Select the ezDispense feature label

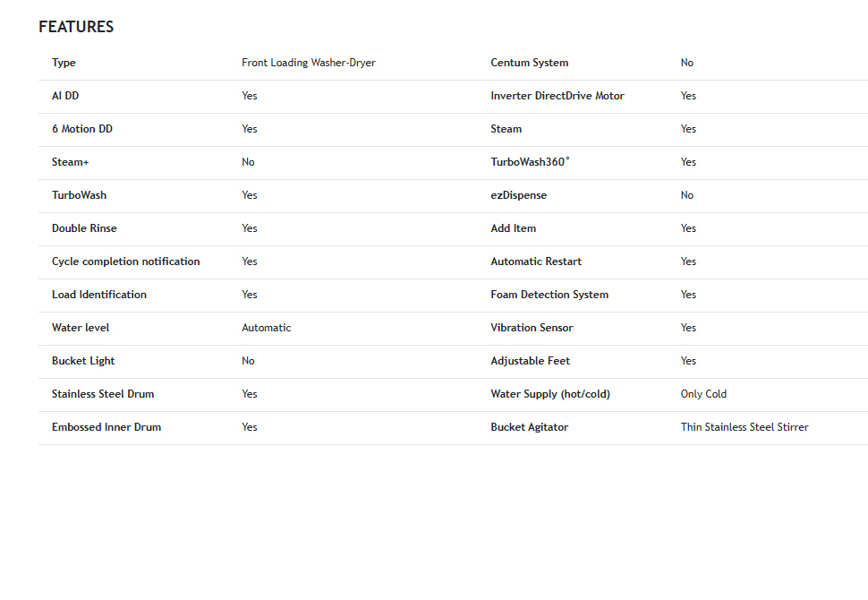(x=519, y=195)
